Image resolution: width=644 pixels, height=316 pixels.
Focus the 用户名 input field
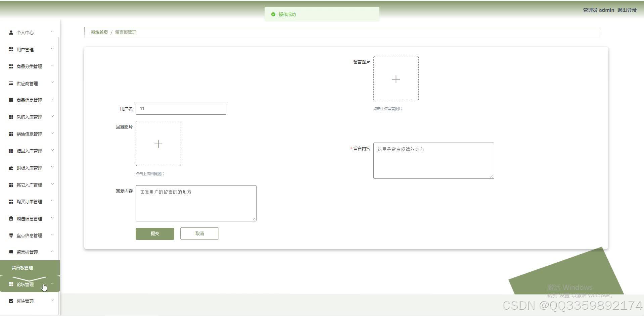tap(181, 109)
